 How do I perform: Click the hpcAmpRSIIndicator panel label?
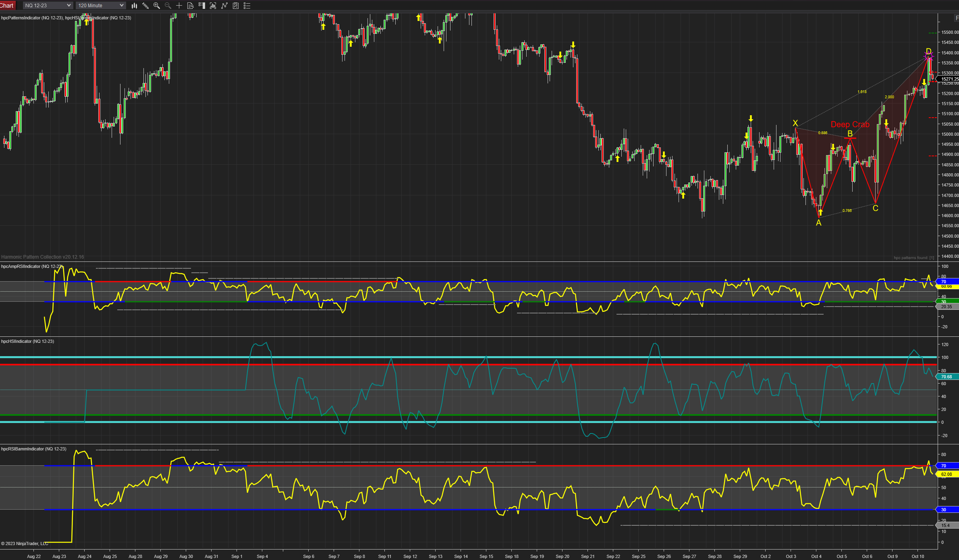click(31, 266)
